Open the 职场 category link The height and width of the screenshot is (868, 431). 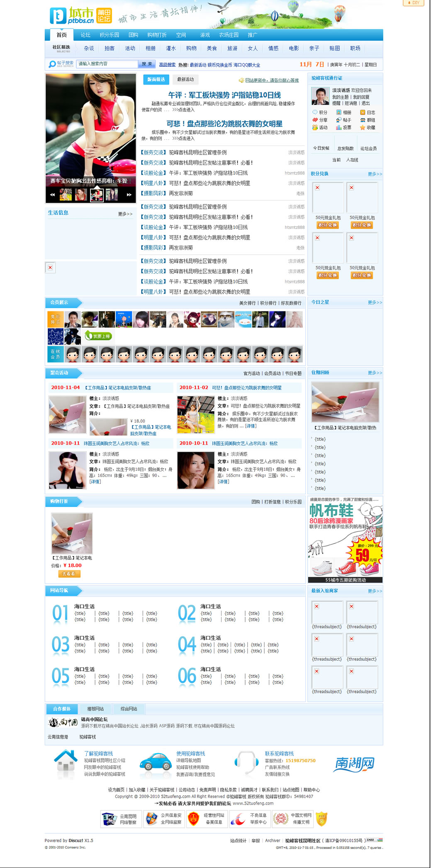[355, 49]
